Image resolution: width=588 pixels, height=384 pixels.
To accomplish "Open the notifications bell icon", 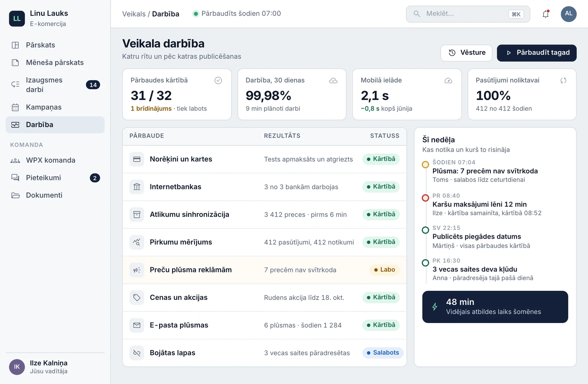I will (x=546, y=14).
